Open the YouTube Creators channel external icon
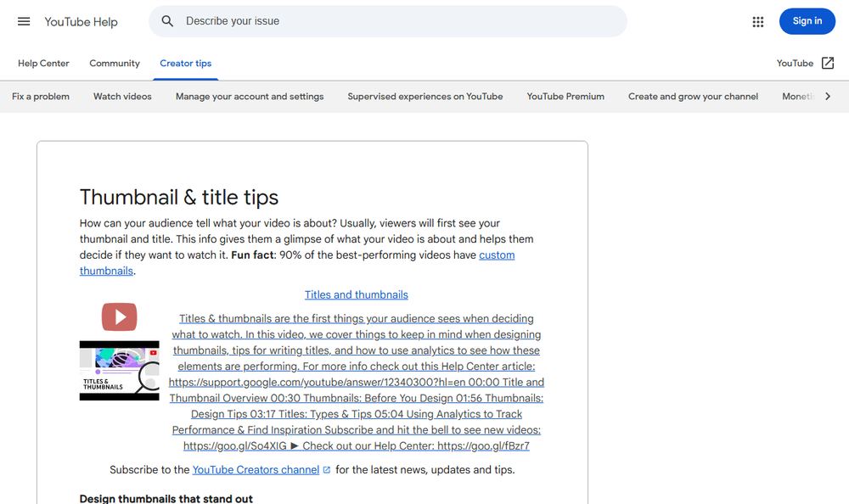The height and width of the screenshot is (504, 849). pyautogui.click(x=327, y=470)
